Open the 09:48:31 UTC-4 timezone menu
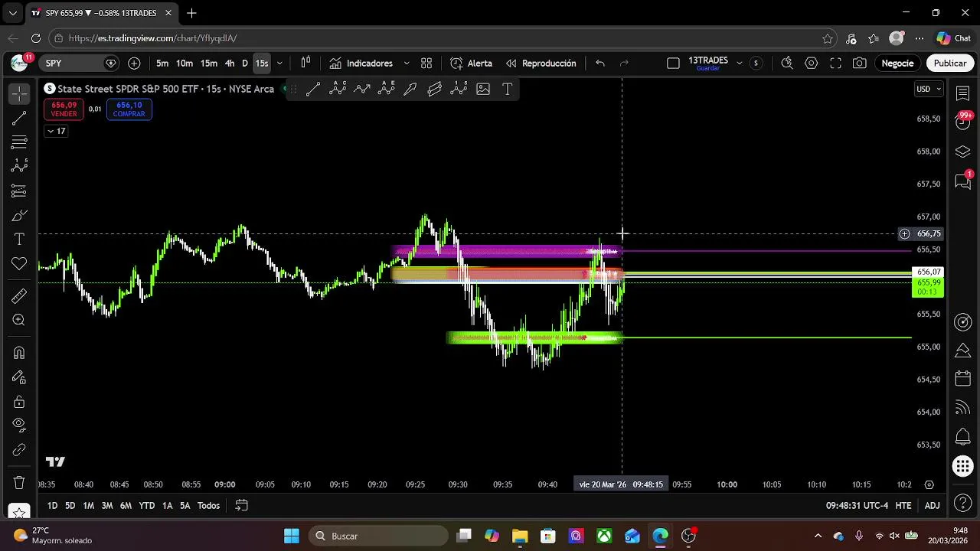Viewport: 980px width, 551px height. (x=857, y=506)
